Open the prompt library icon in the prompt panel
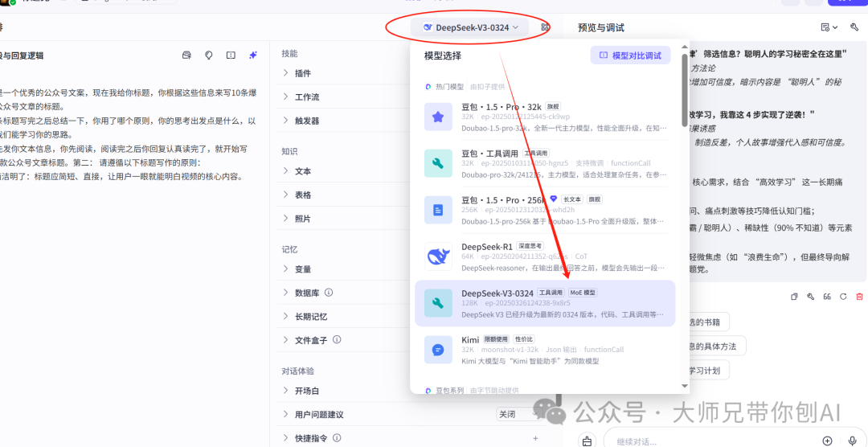The image size is (868, 447). click(187, 55)
